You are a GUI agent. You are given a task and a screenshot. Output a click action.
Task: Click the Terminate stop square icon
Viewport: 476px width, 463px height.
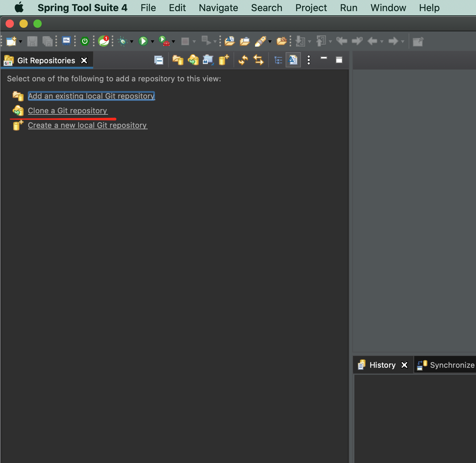coord(185,41)
